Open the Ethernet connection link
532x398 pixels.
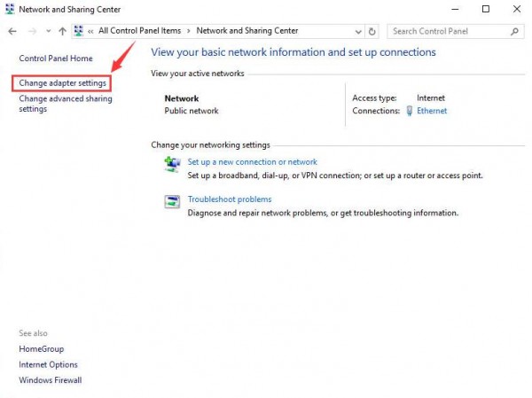point(432,111)
